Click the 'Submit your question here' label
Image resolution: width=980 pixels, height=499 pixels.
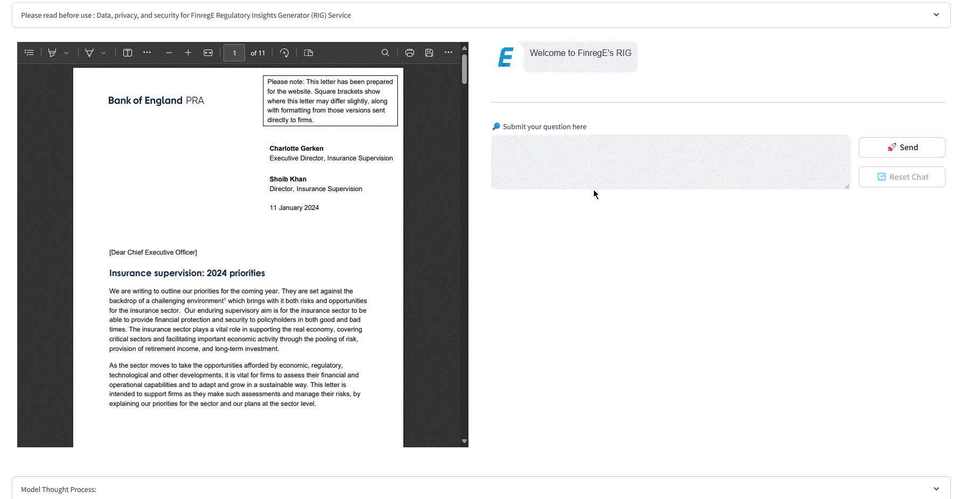544,127
